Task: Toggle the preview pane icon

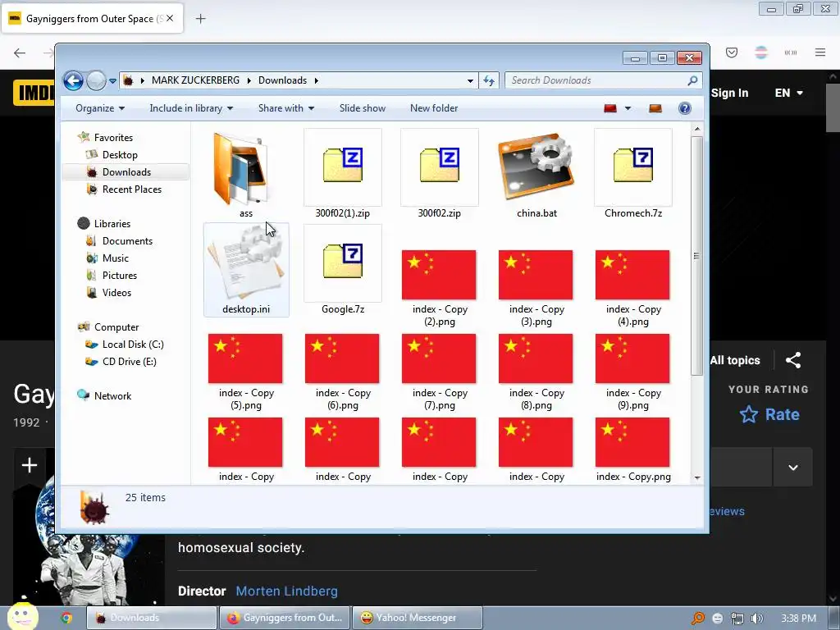Action: point(655,109)
